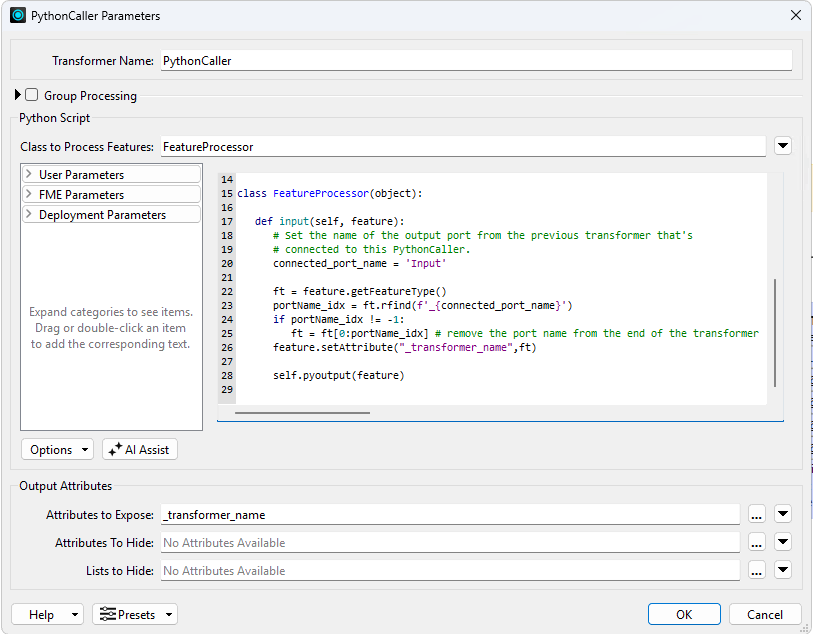Screen dimensions: 813x634
Task: Click code line 17 def input(self, feature)
Action: point(329,221)
